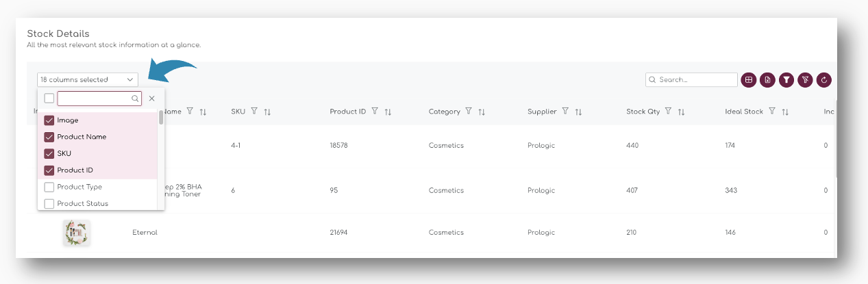
Task: Choose the SKU option in column list
Action: click(64, 153)
